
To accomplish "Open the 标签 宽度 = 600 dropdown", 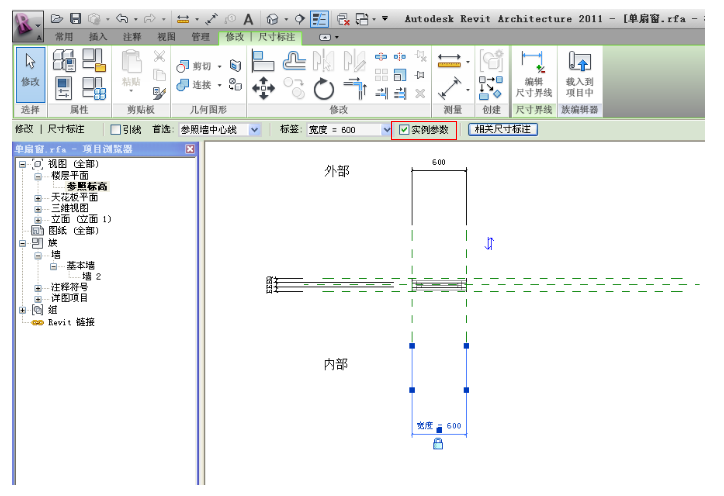I will click(387, 130).
